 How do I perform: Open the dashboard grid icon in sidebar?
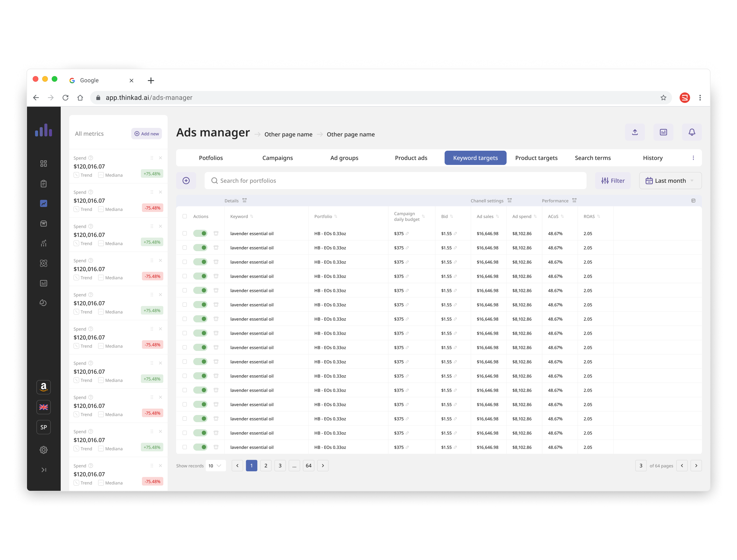point(44,163)
